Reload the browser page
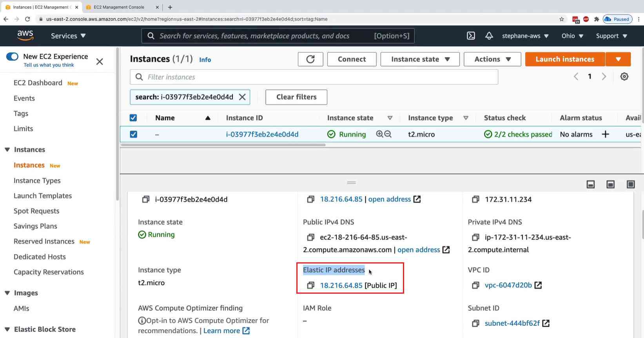 (x=27, y=19)
